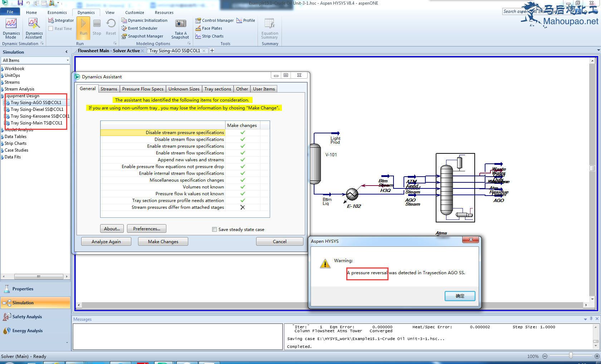601x364 pixels.
Task: Select Tray Sizing-Diesel SS@COL1 tree item
Action: (37, 109)
